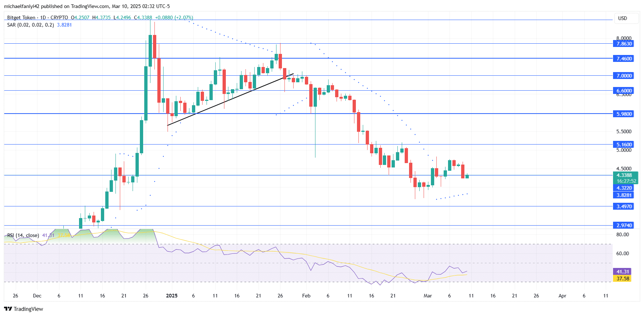The width and height of the screenshot is (644, 316).
Task: Click the RSI value 41.31 axis label
Action: (622, 272)
